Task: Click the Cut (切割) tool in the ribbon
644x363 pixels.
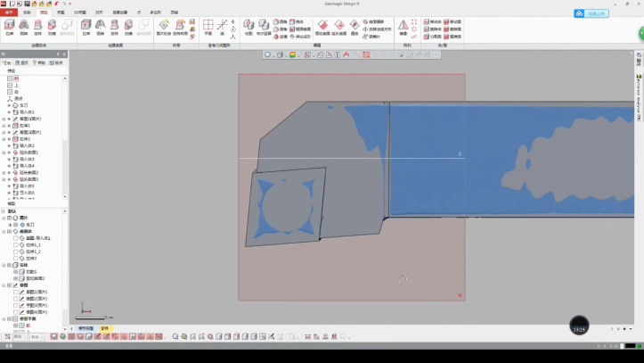Action: tap(247, 26)
